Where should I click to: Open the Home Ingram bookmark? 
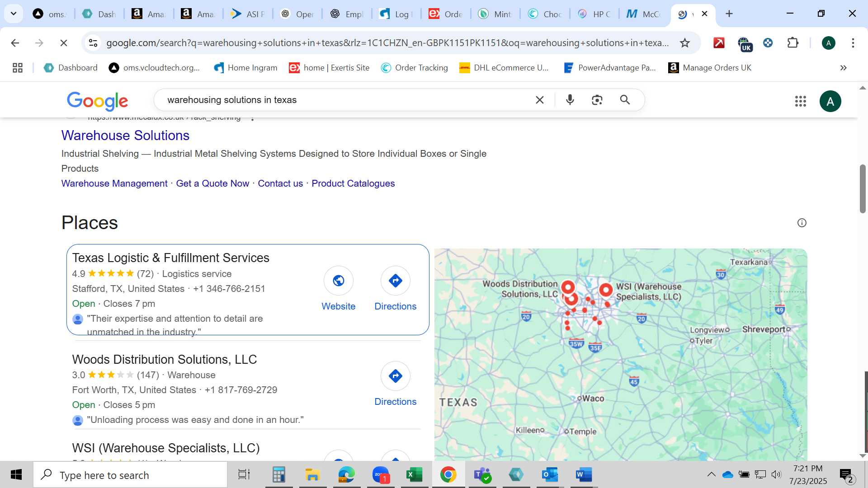245,68
